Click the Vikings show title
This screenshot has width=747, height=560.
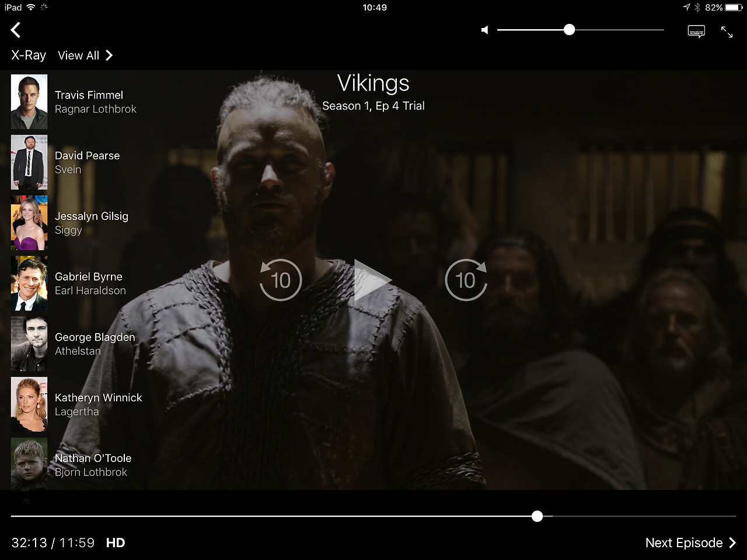(373, 83)
